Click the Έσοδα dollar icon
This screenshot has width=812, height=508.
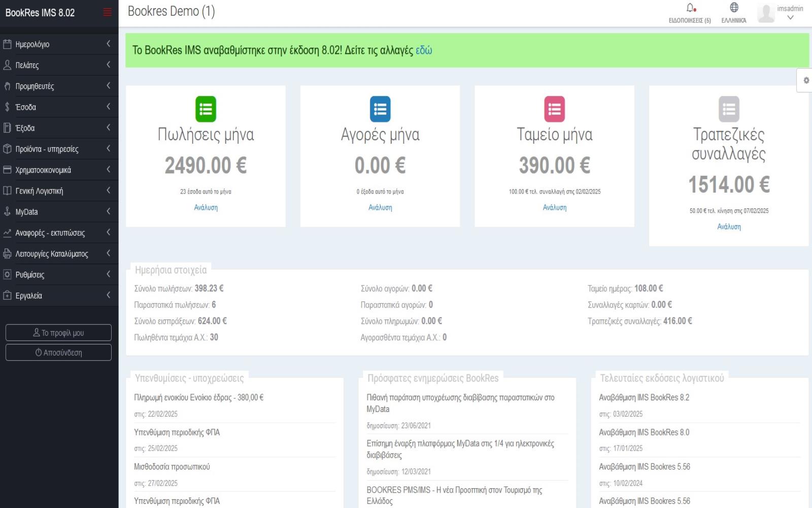pos(7,107)
